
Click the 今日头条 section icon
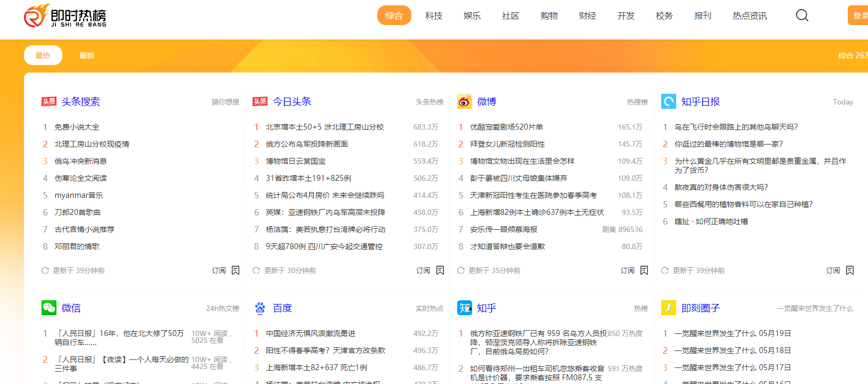tap(260, 101)
